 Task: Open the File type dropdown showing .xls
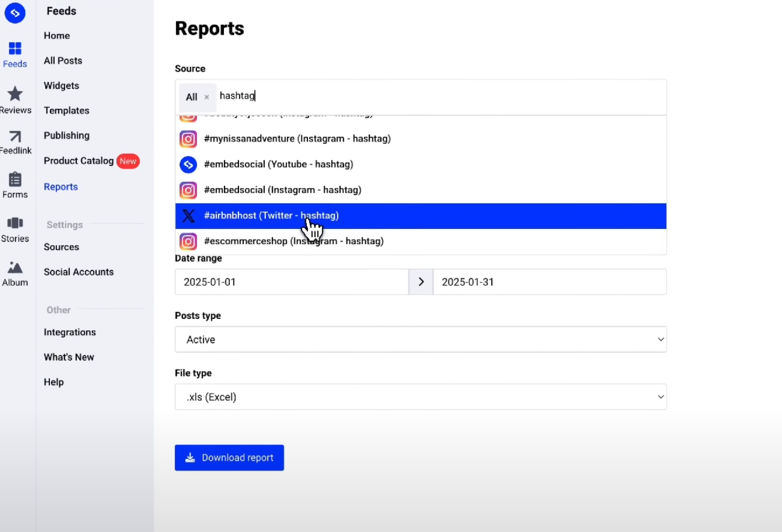coord(420,397)
